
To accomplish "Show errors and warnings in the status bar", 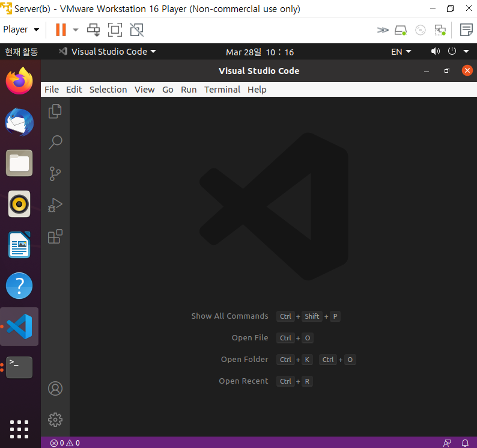I will pos(65,443).
